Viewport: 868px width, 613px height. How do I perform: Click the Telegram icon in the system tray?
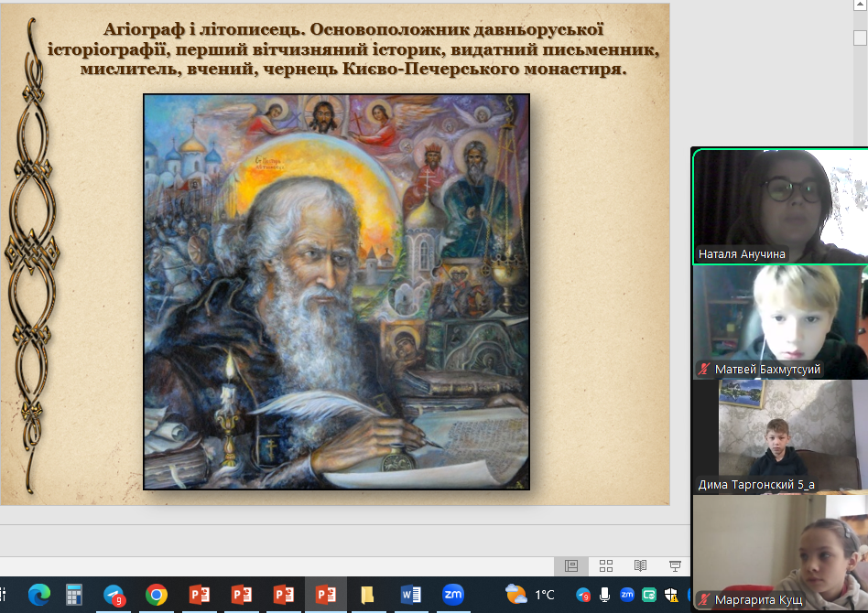(x=583, y=596)
